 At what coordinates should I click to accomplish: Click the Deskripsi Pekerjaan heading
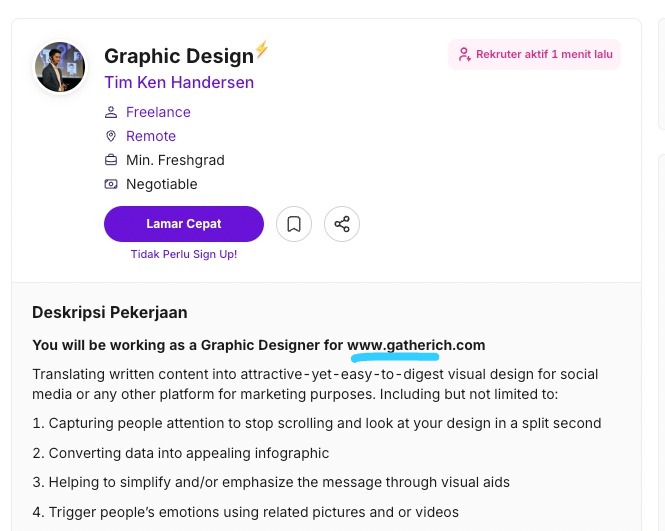(x=110, y=312)
